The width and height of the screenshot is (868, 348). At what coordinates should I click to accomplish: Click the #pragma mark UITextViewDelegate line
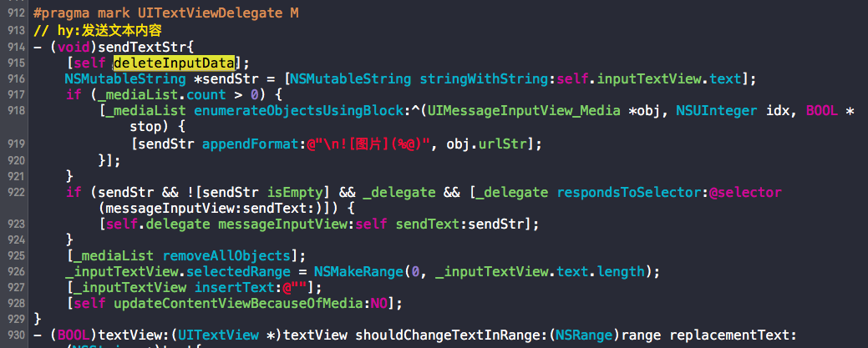[166, 13]
